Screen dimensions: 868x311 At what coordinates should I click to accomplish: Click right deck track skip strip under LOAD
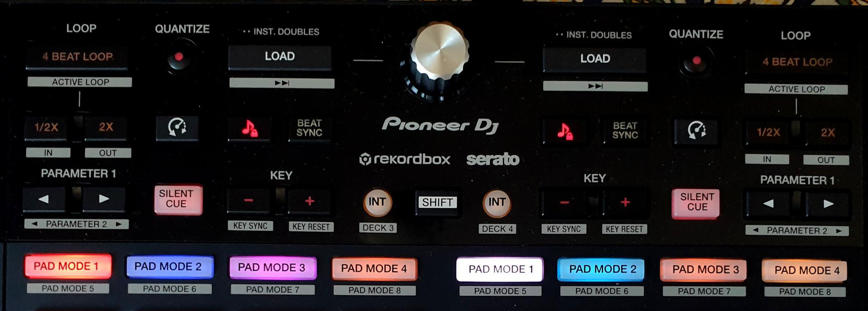click(595, 86)
